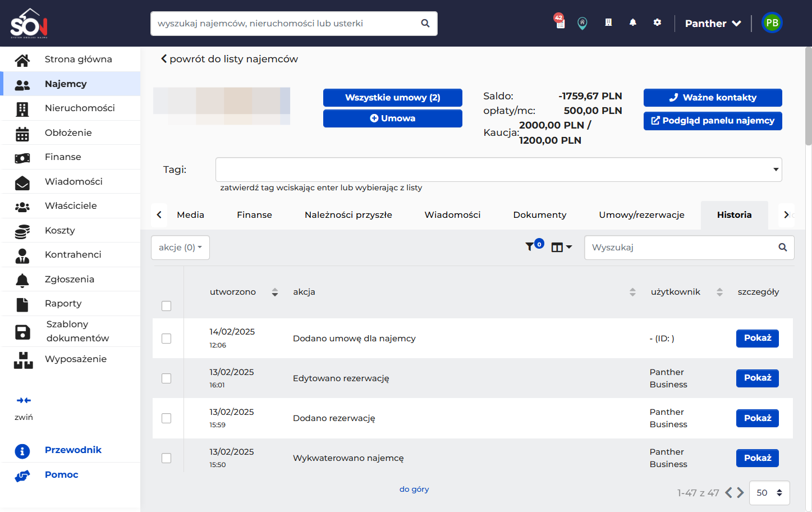
Task: Open the map location pin icon
Action: point(582,23)
